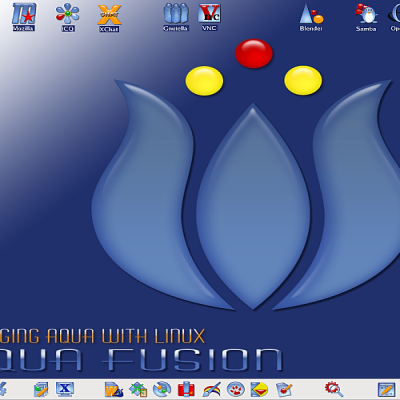The height and width of the screenshot is (400, 400).
Task: Click the red paw print panel icon
Action: [236, 389]
